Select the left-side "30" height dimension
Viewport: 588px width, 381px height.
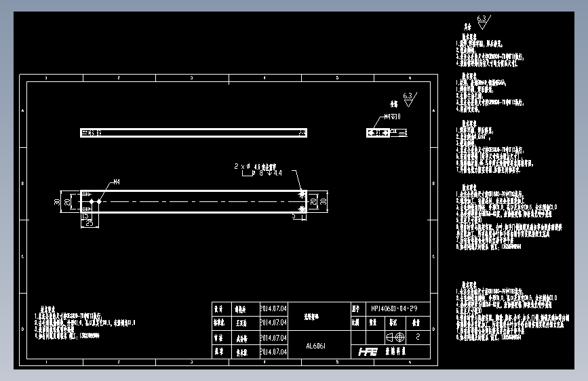point(57,202)
